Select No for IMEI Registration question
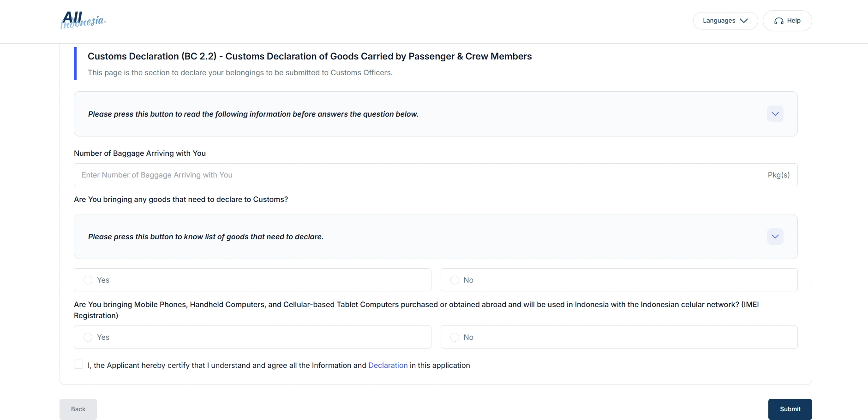The image size is (868, 420). pos(455,337)
